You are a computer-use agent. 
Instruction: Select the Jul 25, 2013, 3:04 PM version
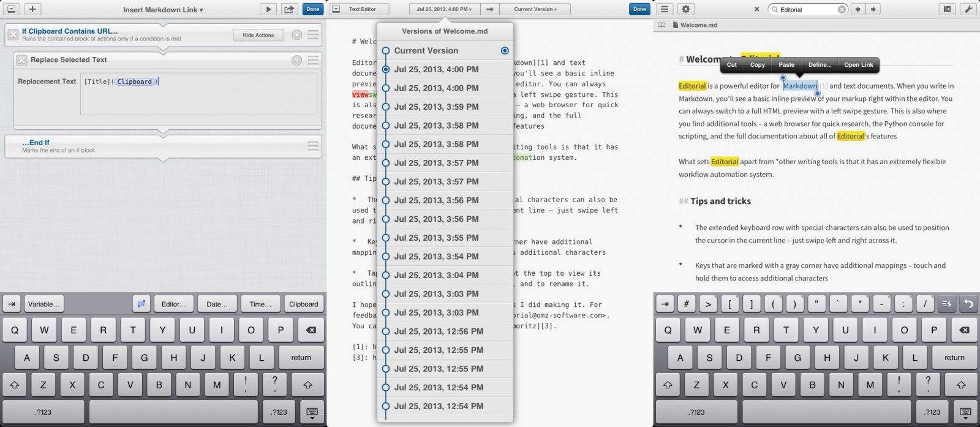coord(436,275)
